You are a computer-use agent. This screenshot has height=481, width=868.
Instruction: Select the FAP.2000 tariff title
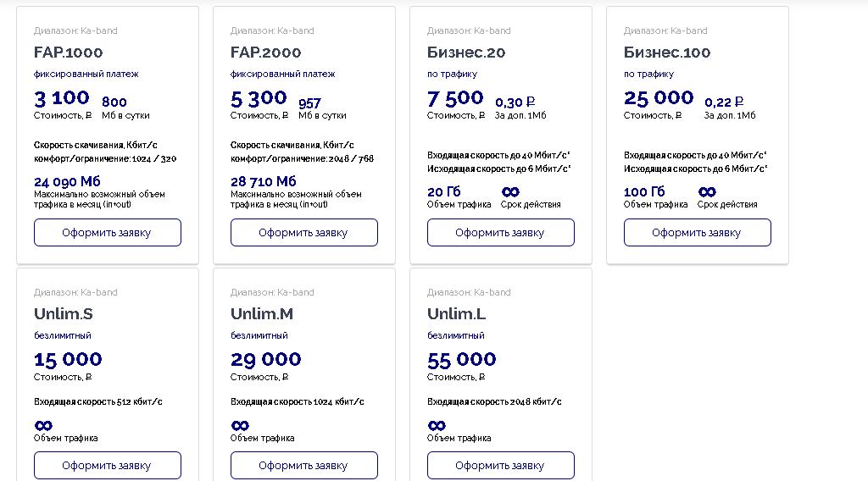(x=265, y=53)
